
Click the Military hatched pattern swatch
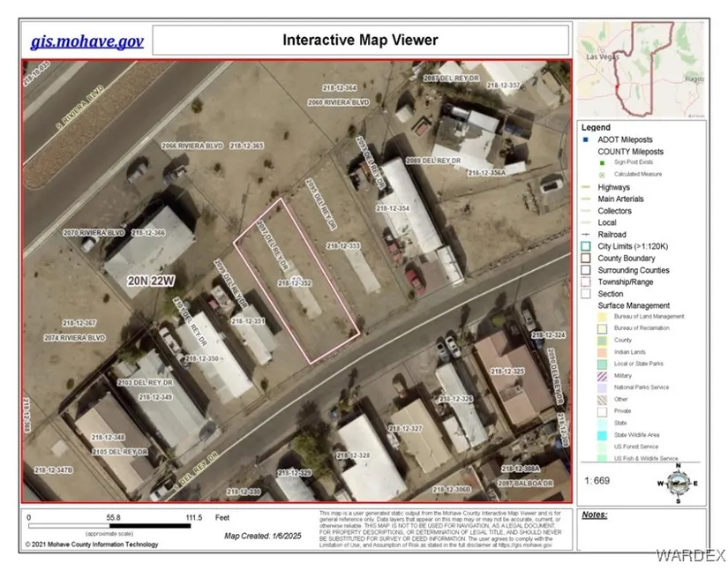click(601, 375)
